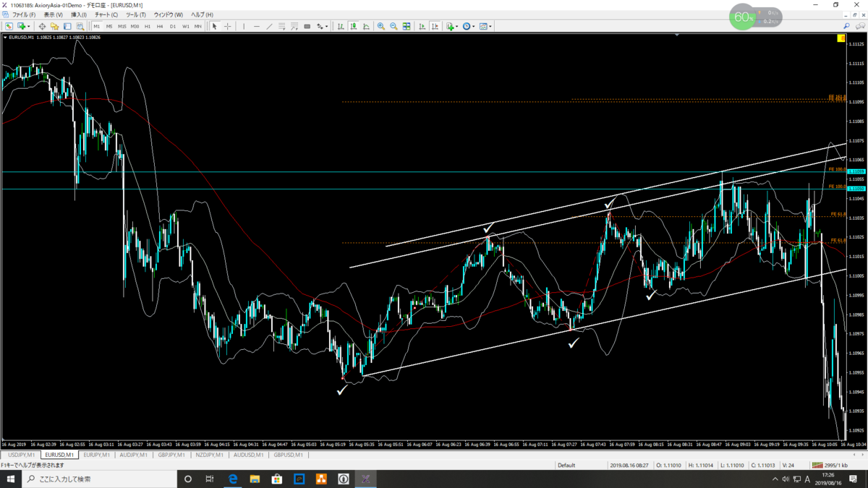The image size is (868, 488).
Task: Open the Navigator star-folder icon
Action: (54, 26)
